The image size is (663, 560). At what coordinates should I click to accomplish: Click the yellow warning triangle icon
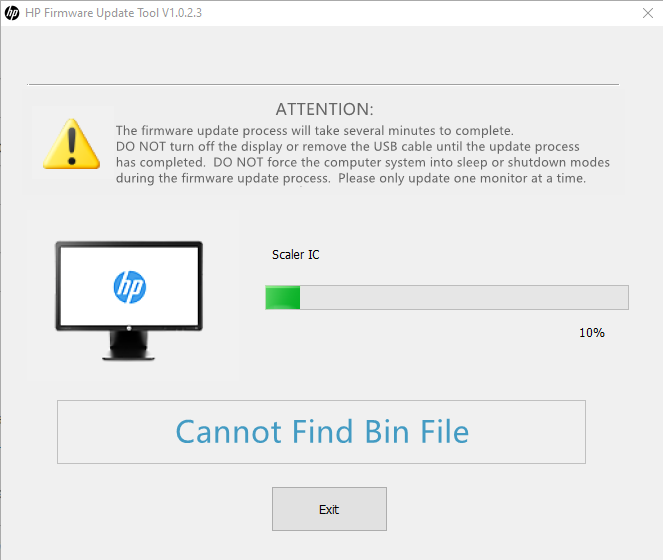click(71, 144)
